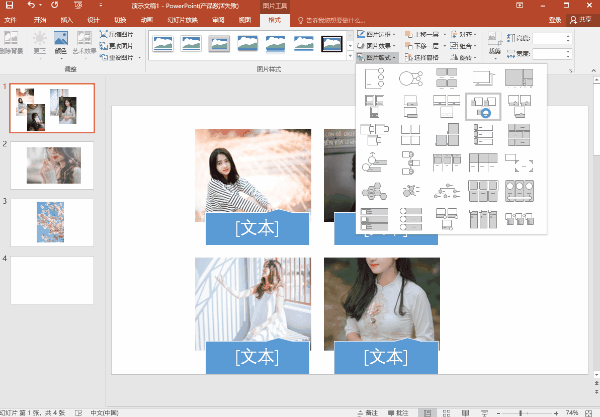The height and width of the screenshot is (417, 600).
Task: Apply the first picture style thumbnail
Action: [163, 44]
